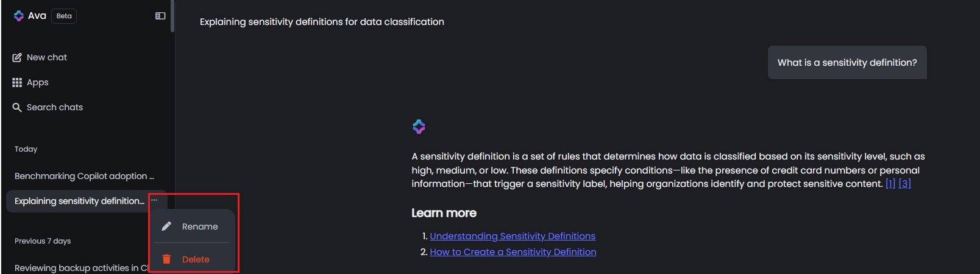
Task: Open How to Create a Sensitivity Definition link
Action: pos(513,252)
